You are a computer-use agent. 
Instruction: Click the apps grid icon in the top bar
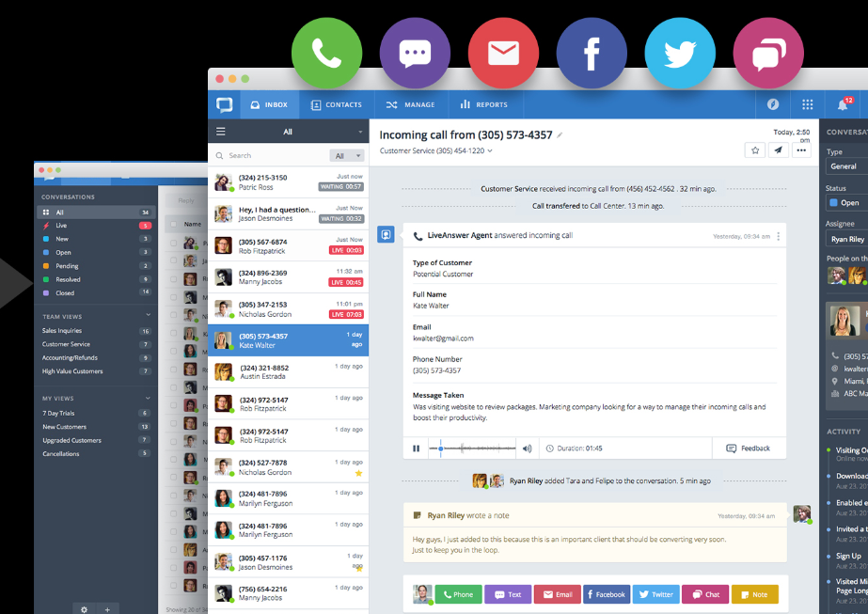[807, 104]
